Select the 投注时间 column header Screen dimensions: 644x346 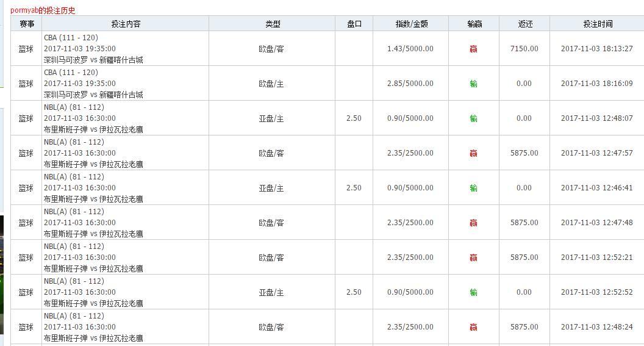(x=597, y=24)
